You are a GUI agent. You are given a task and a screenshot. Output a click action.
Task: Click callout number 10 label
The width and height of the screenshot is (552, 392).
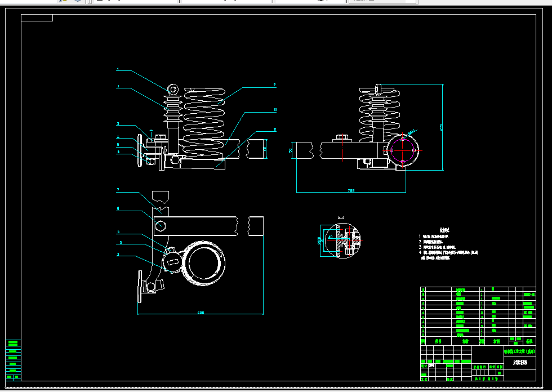[275, 110]
